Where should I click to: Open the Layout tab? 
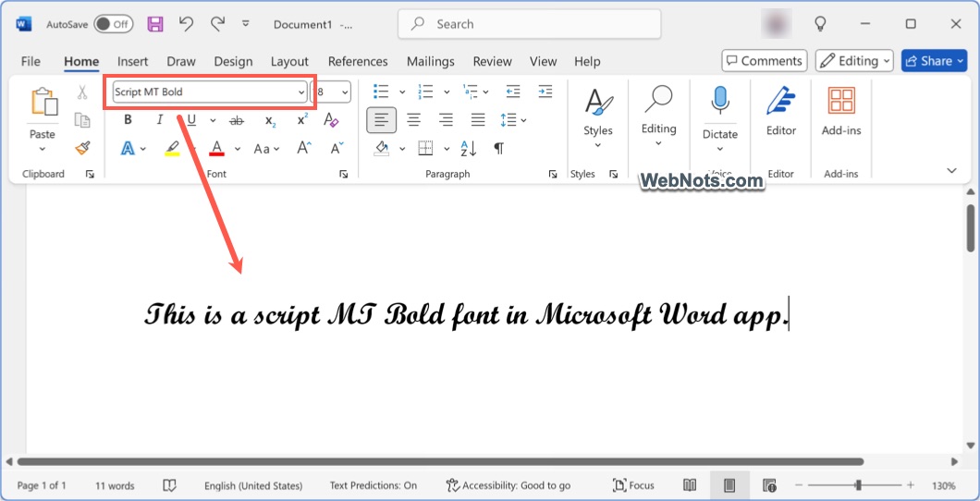289,61
